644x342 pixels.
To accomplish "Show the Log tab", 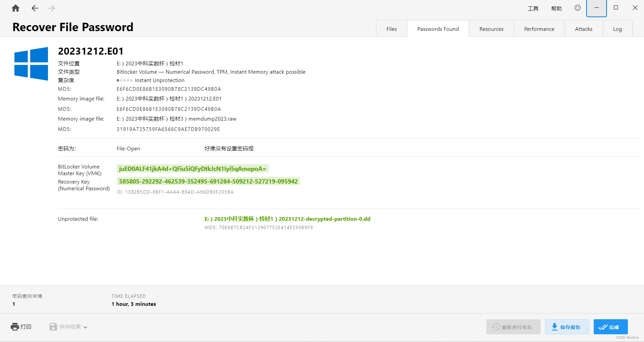I will (618, 29).
